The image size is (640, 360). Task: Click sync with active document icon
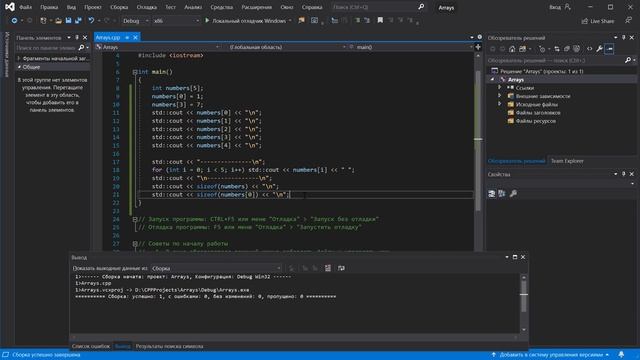coord(557,49)
